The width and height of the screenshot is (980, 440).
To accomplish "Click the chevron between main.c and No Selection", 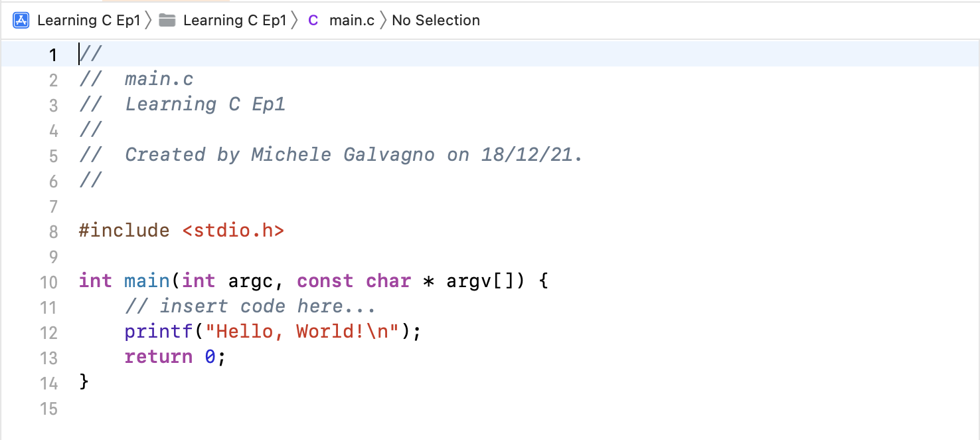I will tap(383, 21).
